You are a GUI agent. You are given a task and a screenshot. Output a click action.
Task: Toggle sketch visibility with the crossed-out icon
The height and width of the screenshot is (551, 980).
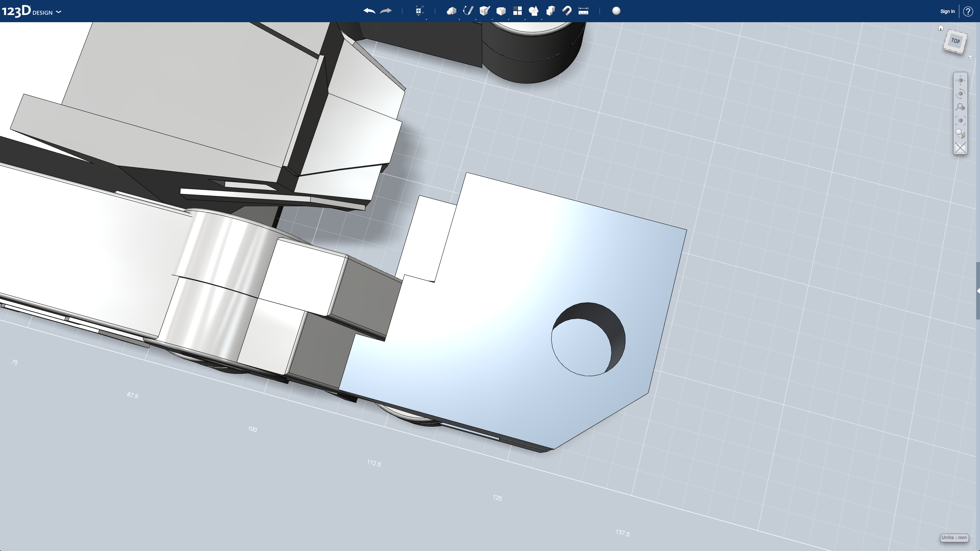(x=960, y=148)
